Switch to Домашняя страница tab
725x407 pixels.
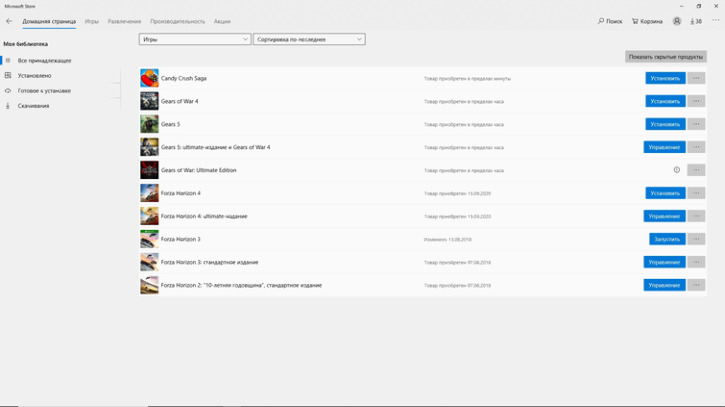pos(49,21)
